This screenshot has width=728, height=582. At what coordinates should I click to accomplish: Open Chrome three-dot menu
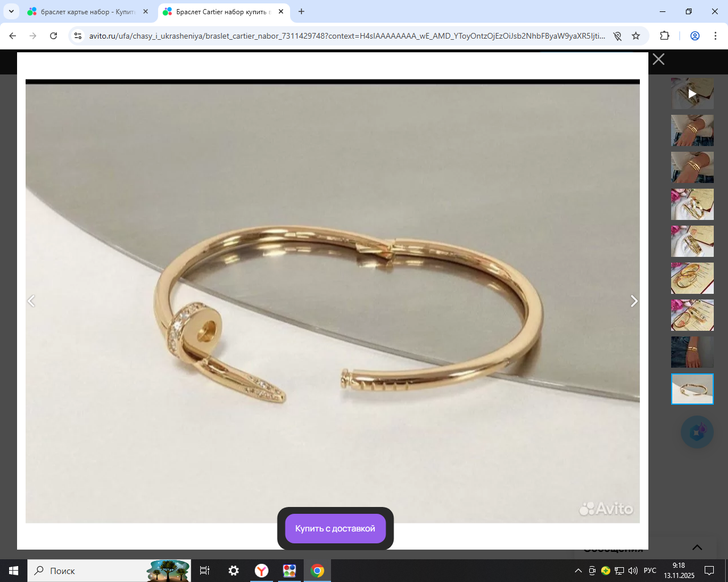click(x=715, y=36)
